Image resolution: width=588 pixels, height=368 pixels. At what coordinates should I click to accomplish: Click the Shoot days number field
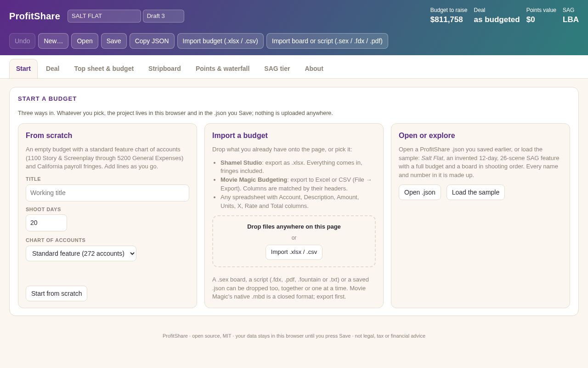click(x=46, y=223)
